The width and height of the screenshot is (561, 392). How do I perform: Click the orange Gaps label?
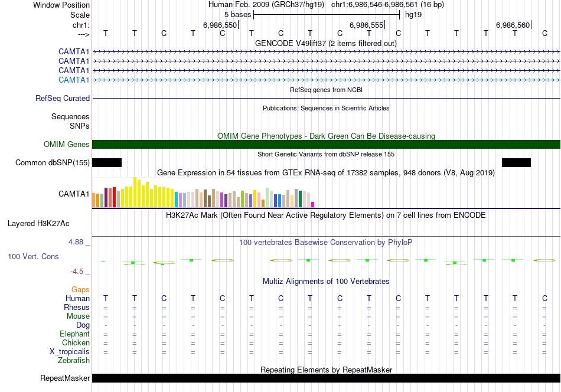[80, 289]
